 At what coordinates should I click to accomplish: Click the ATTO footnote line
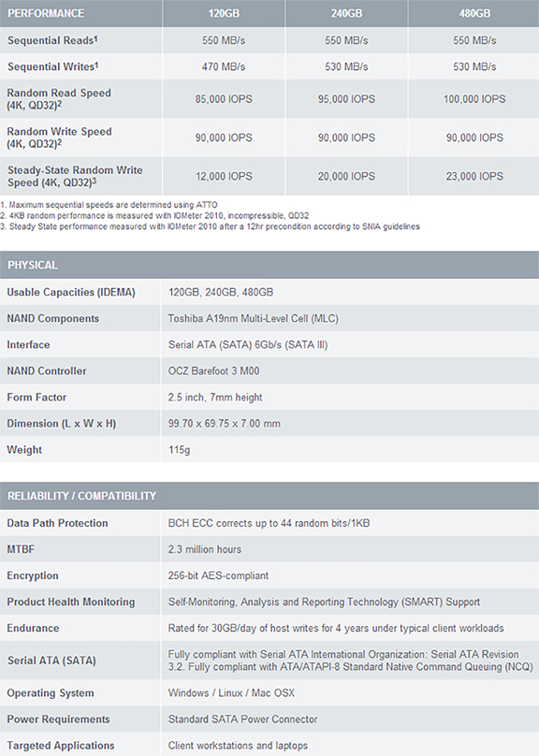[109, 205]
